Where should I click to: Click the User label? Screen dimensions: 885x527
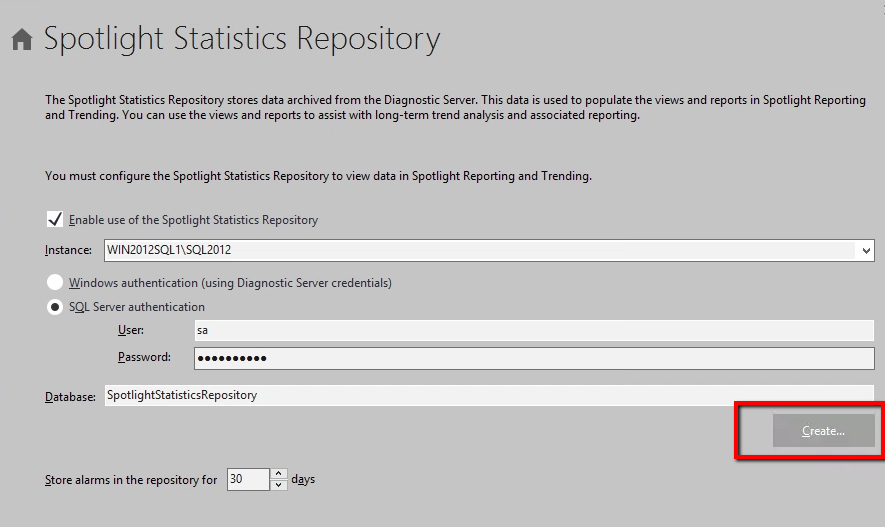pyautogui.click(x=131, y=330)
